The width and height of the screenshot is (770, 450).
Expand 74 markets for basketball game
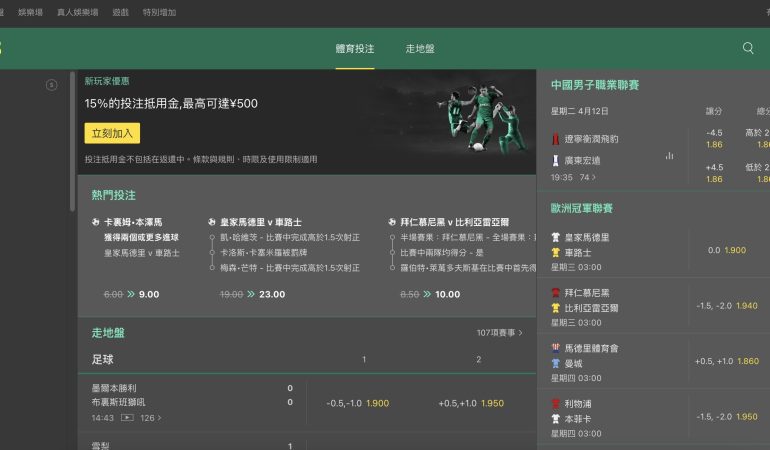click(588, 177)
